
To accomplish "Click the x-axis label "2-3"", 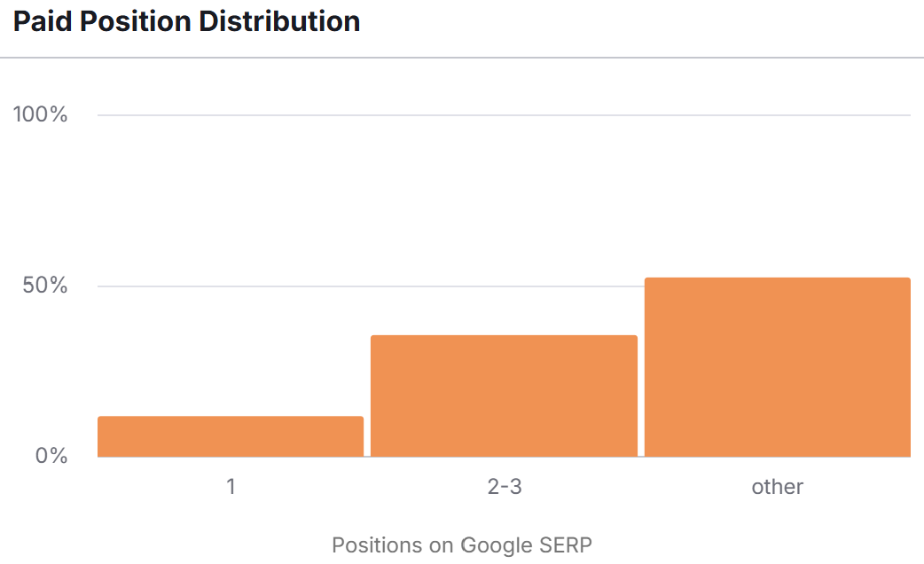I will point(504,487).
